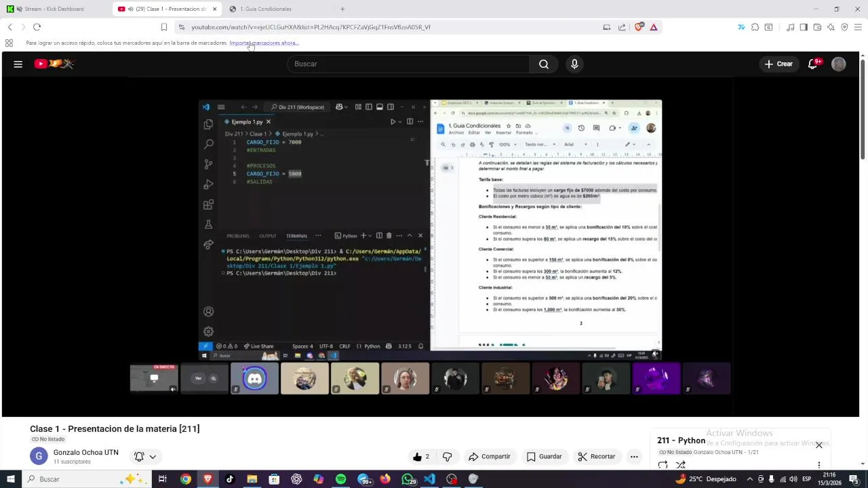
Task: Open Task View on the taskbar
Action: pos(163,479)
